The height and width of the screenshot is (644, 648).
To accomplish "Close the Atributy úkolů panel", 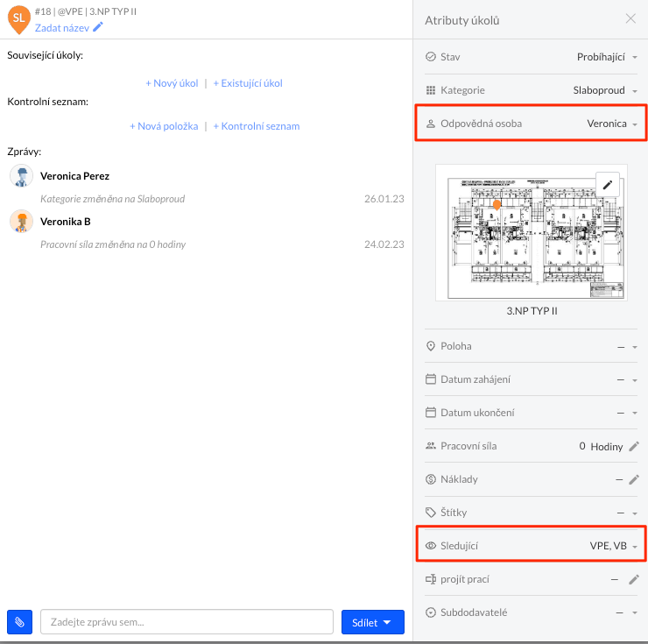I will (x=630, y=18).
